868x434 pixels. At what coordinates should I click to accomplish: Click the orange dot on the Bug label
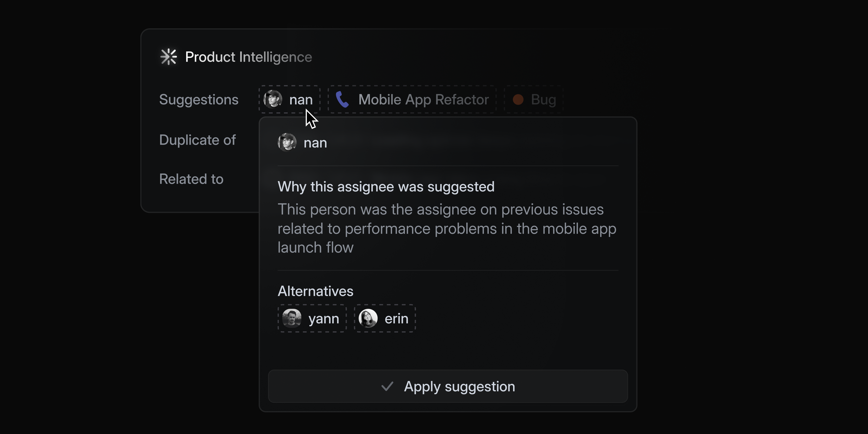click(x=518, y=99)
